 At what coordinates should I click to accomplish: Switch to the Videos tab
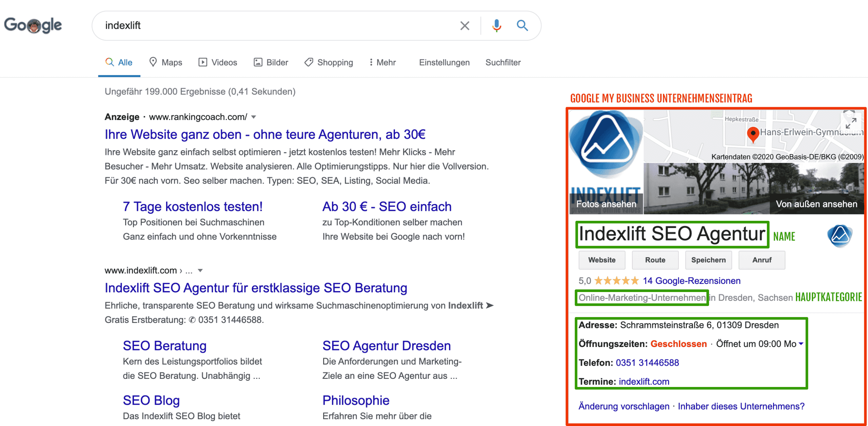click(218, 62)
